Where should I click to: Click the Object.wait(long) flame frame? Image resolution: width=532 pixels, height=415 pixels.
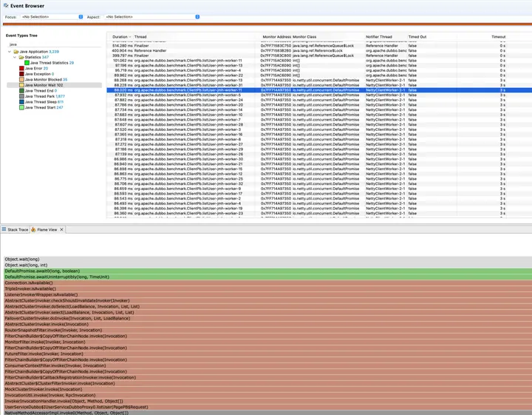267,259
